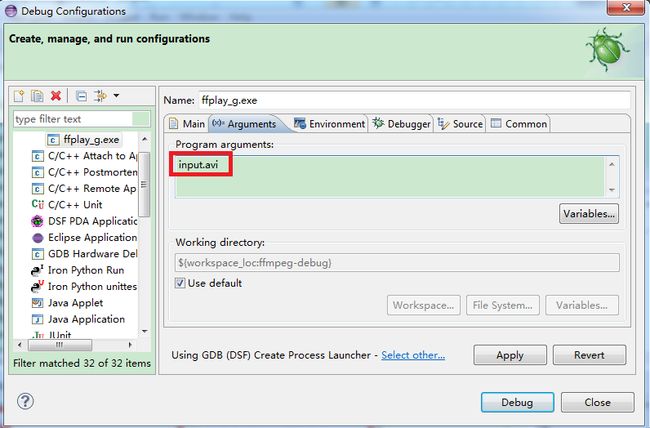
Task: Click the C/C++ Unit icon
Action: (x=37, y=205)
